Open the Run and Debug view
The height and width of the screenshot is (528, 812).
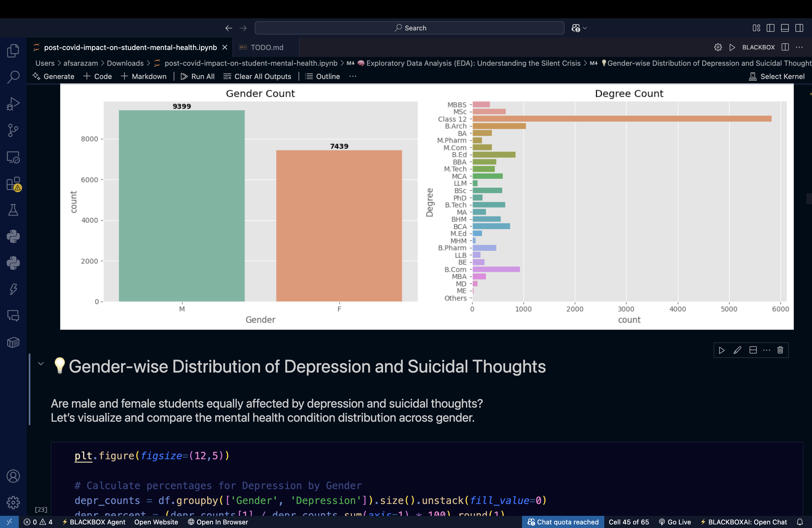click(13, 104)
